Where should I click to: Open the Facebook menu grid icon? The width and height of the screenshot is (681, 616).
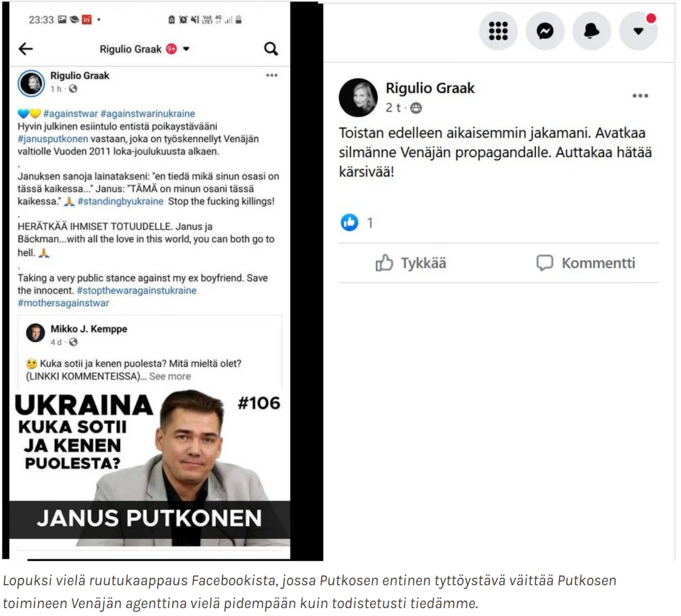498,31
